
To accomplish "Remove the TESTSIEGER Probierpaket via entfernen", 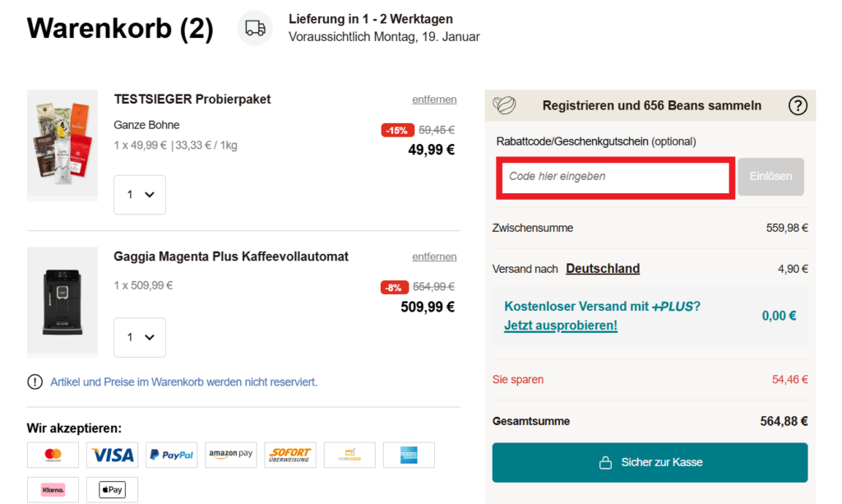I will point(434,99).
